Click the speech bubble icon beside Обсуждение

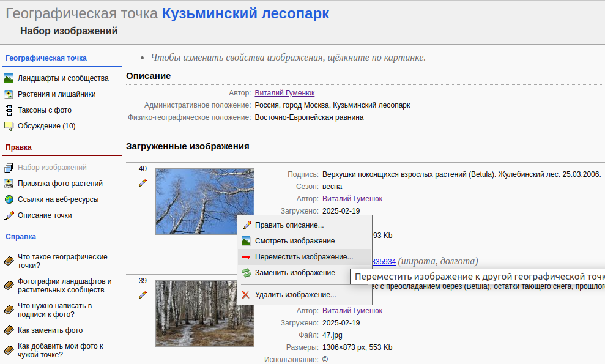point(9,126)
